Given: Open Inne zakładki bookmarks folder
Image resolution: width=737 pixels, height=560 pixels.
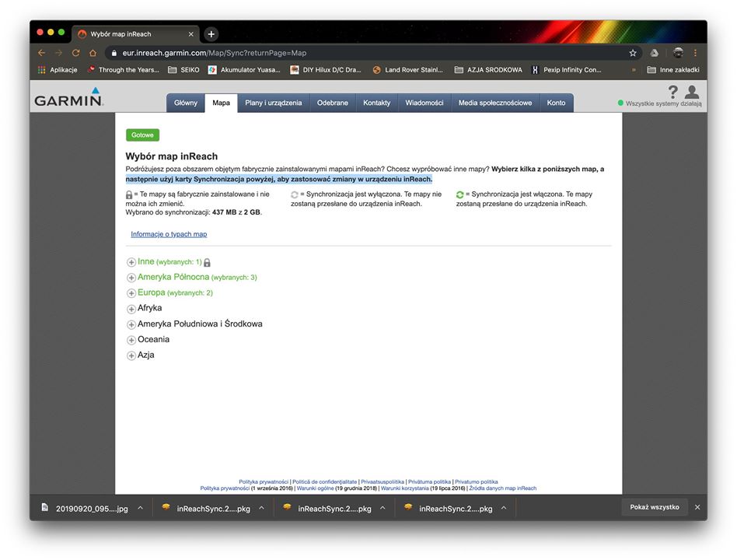Looking at the screenshot, I should tap(673, 69).
